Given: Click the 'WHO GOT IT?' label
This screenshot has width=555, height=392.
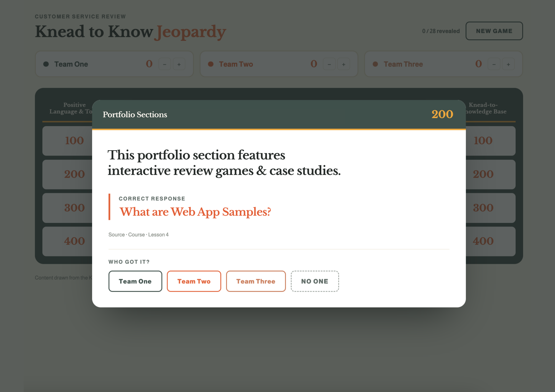Looking at the screenshot, I should (129, 262).
